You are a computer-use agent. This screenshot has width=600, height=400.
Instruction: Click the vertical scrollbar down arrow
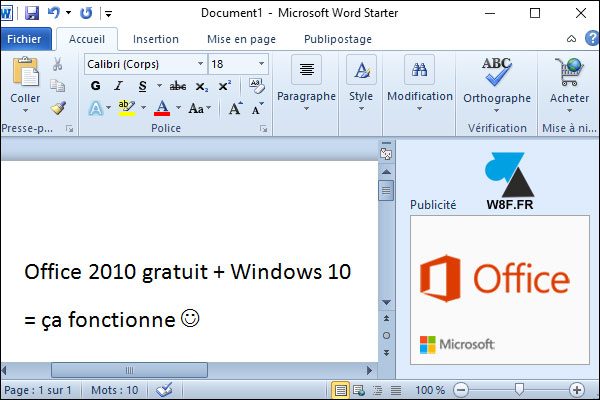point(386,302)
